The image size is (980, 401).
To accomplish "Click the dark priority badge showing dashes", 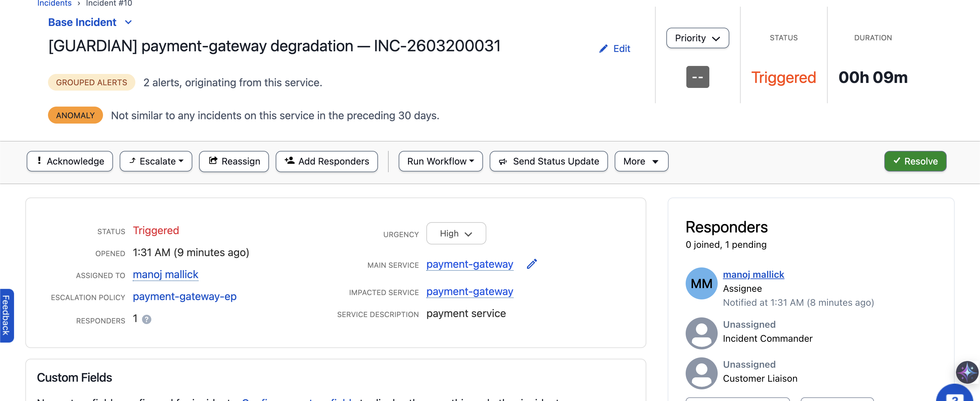I will point(697,77).
